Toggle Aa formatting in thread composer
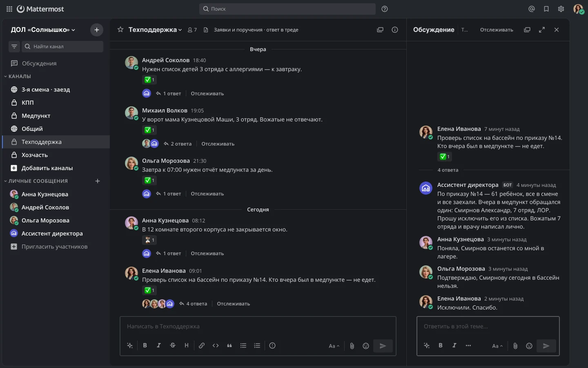The width and height of the screenshot is (588, 368). [497, 346]
